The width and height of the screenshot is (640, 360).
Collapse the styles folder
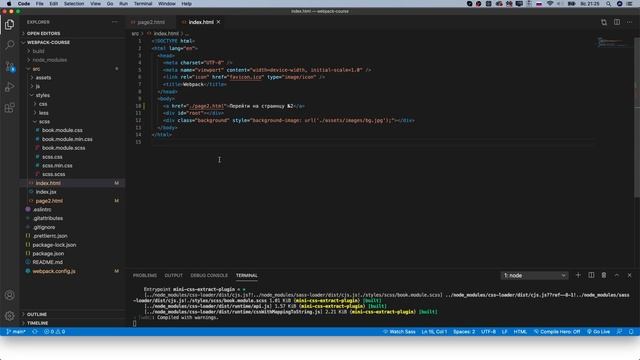[x=42, y=95]
